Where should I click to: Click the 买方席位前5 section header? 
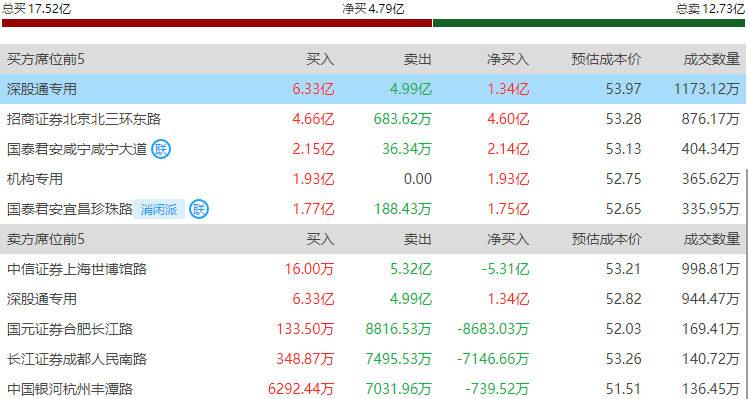click(x=45, y=59)
